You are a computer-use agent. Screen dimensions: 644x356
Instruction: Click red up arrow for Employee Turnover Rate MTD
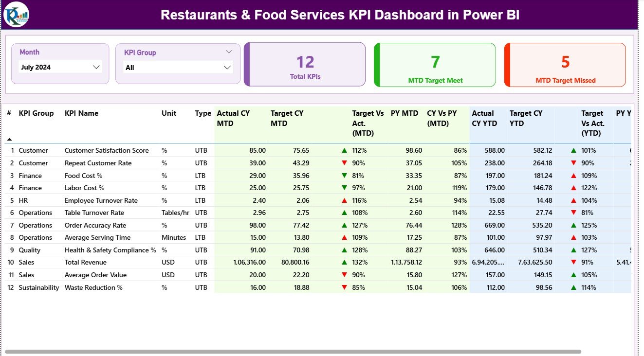[345, 200]
